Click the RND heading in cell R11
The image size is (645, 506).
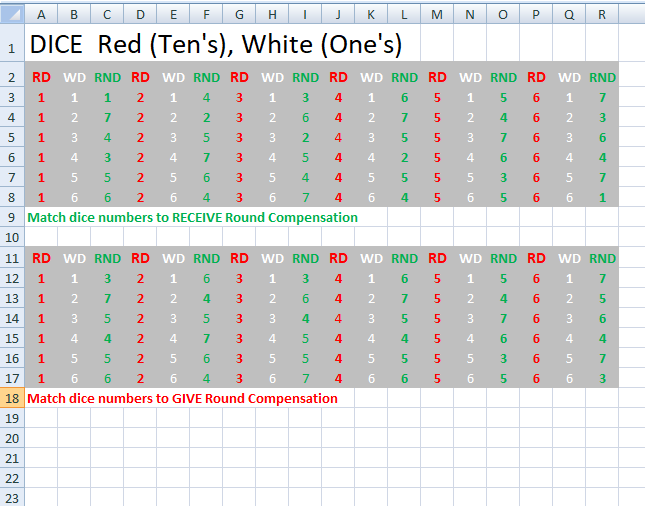point(602,258)
